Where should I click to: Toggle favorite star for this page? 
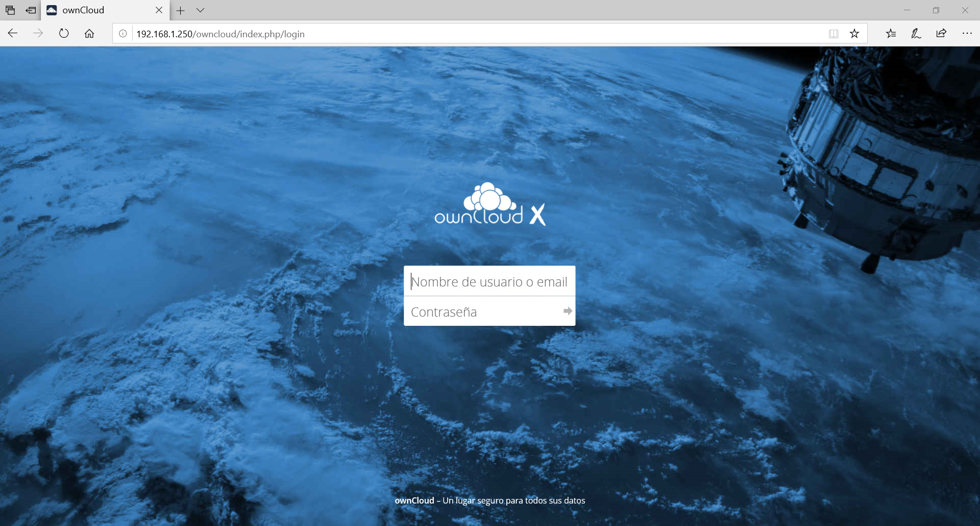click(x=854, y=33)
